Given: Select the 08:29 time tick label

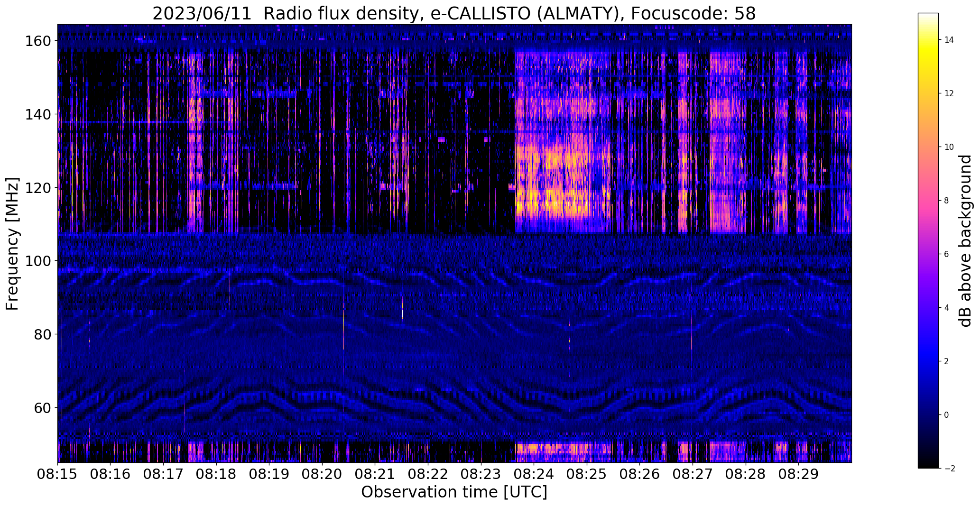Looking at the screenshot, I should [798, 474].
